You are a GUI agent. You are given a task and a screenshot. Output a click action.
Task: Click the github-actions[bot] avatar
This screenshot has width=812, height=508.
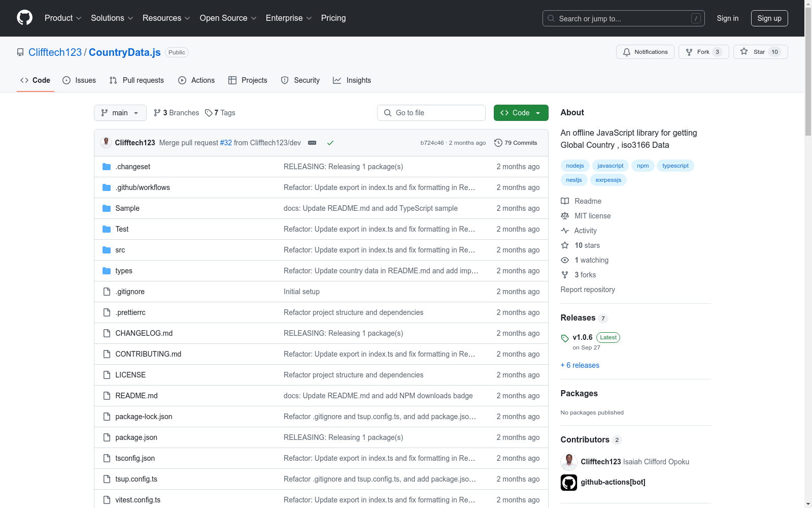coord(569,483)
